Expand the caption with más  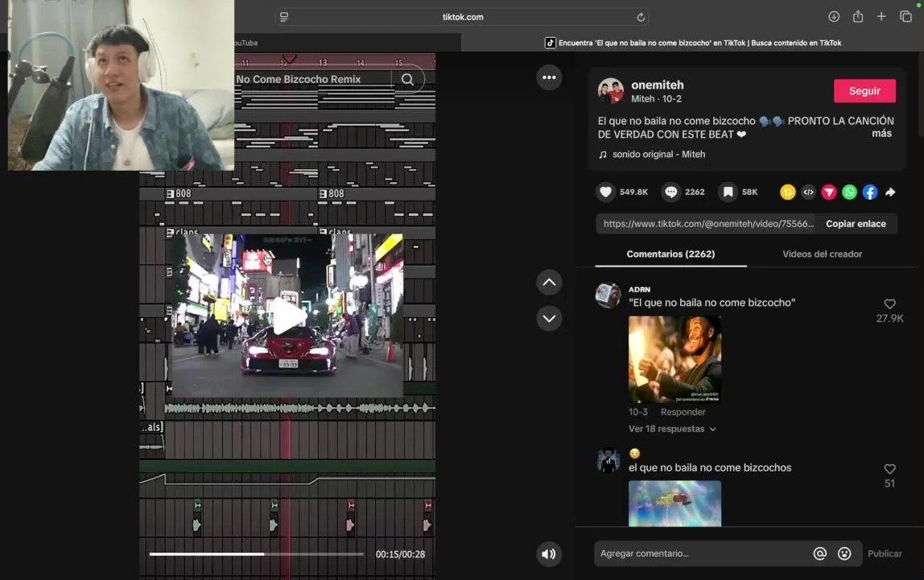tap(881, 134)
